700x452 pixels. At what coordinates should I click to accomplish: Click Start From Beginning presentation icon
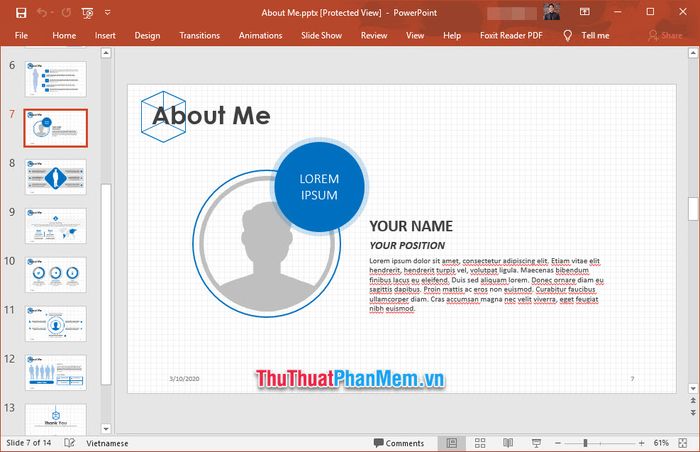(x=89, y=13)
